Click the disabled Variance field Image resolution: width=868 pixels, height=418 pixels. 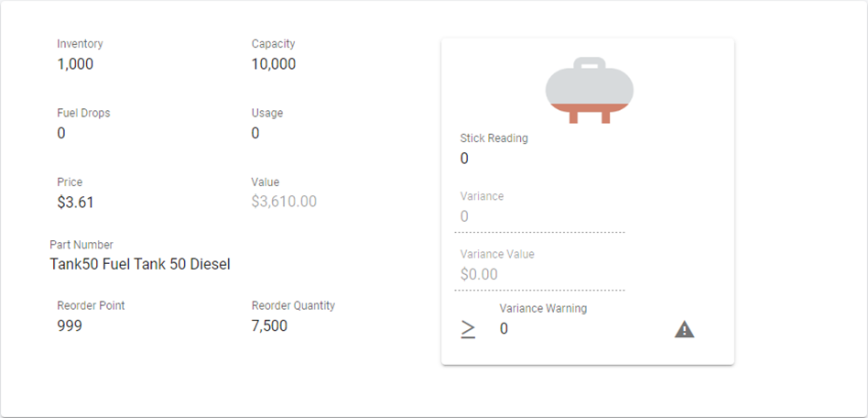(540, 217)
